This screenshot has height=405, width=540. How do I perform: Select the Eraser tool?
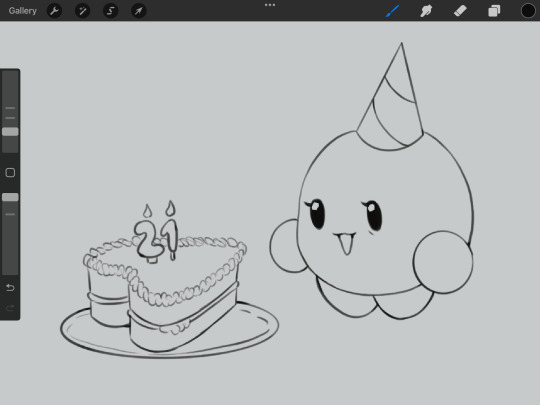(x=460, y=11)
